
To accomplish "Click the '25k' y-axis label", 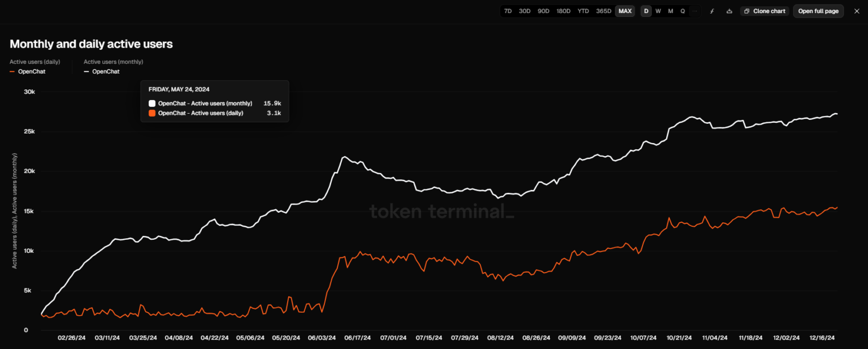I will click(29, 131).
